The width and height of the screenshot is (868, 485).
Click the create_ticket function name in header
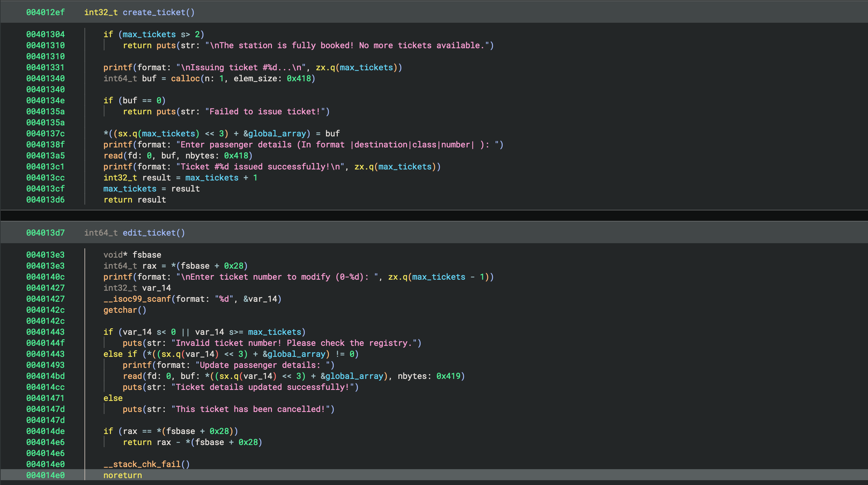click(154, 12)
